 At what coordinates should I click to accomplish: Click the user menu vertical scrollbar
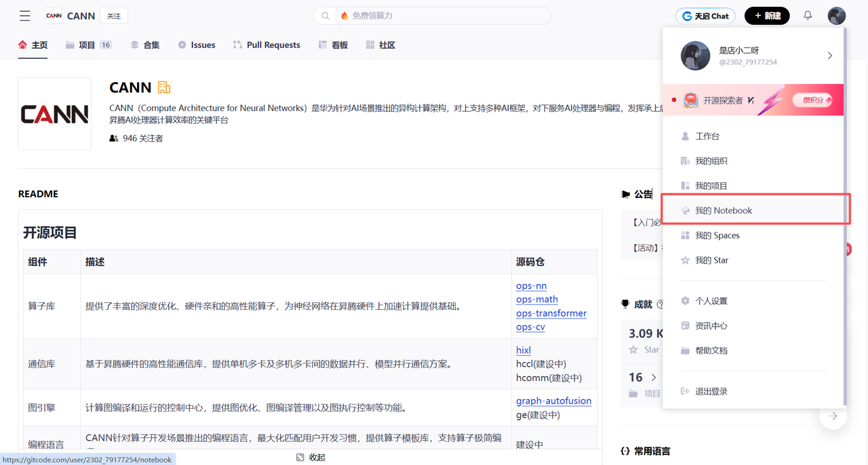click(844, 217)
